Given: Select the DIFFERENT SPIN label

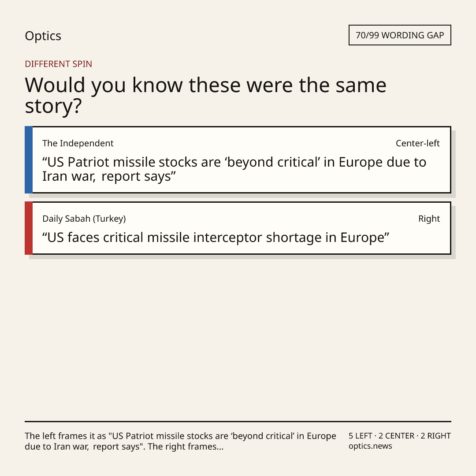Looking at the screenshot, I should click(x=58, y=64).
